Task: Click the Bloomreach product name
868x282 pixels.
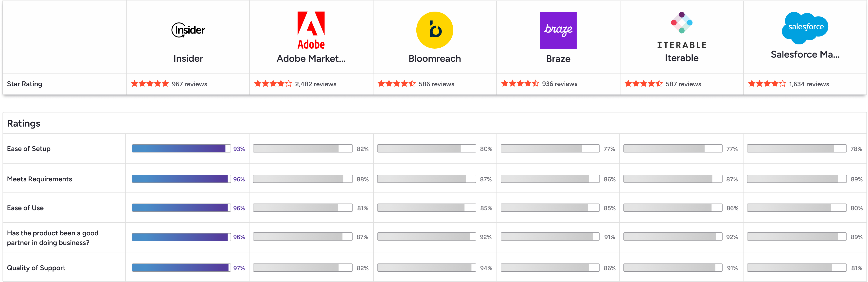Action: (434, 59)
